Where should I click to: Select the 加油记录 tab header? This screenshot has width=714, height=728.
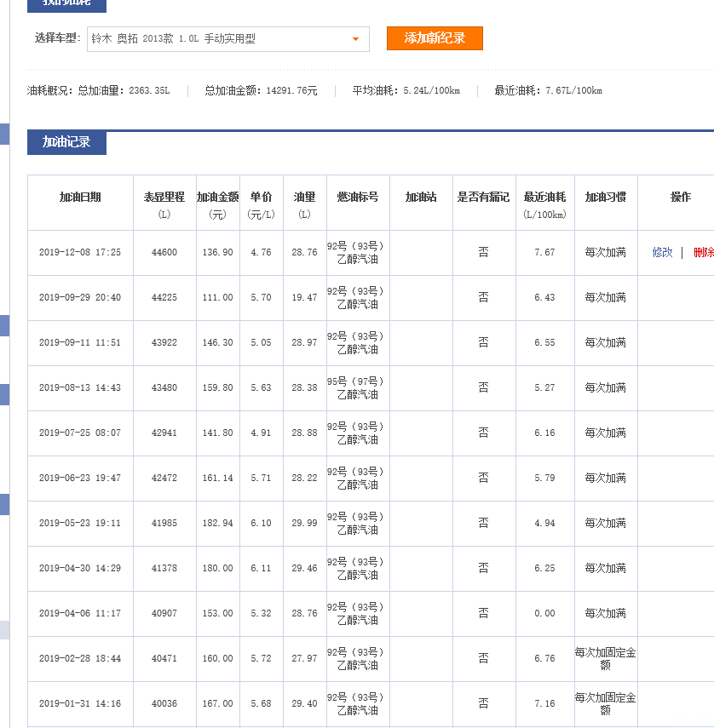coord(66,142)
